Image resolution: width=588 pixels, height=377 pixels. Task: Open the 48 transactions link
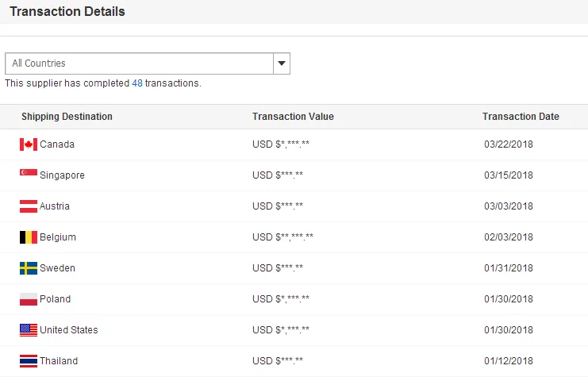(x=137, y=83)
